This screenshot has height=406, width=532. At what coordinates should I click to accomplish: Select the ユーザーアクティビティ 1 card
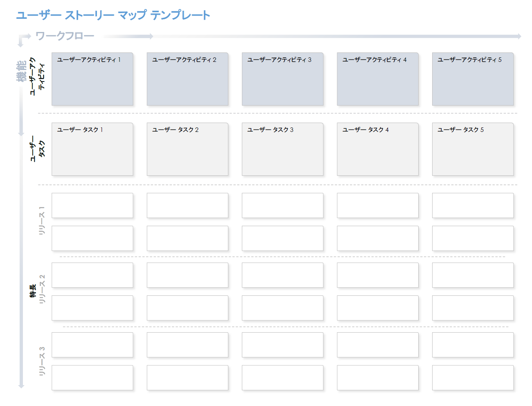pyautogui.click(x=92, y=79)
